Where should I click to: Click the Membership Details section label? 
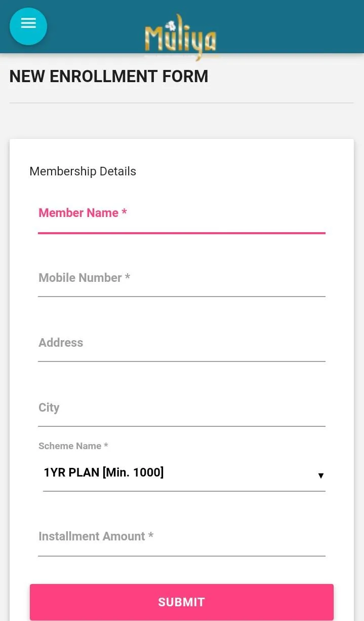pyautogui.click(x=83, y=171)
